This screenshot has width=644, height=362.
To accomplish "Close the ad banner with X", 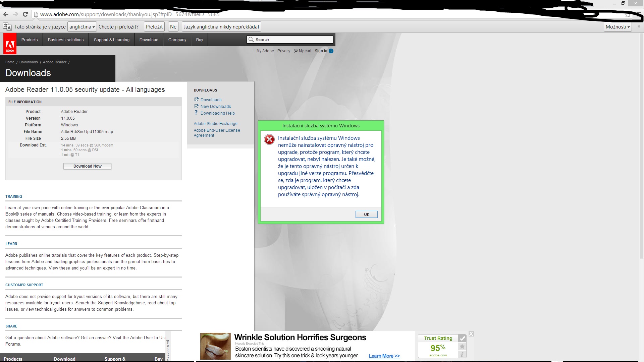I will [x=471, y=334].
